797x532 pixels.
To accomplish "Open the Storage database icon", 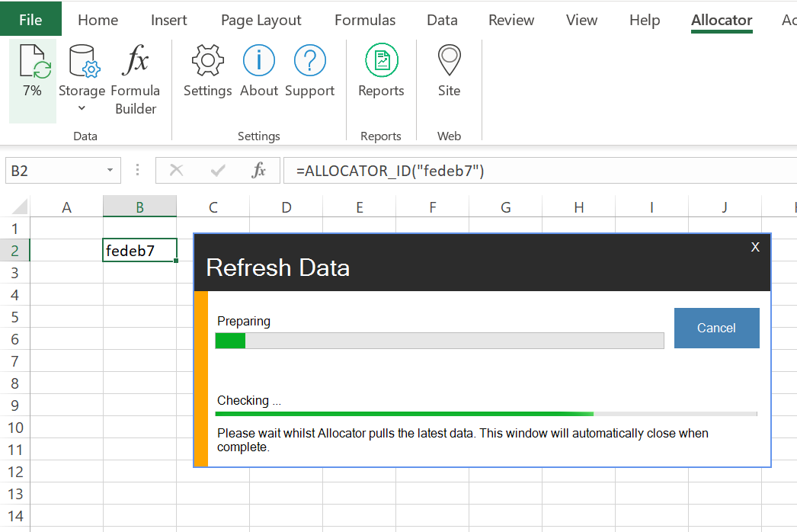I will point(82,62).
